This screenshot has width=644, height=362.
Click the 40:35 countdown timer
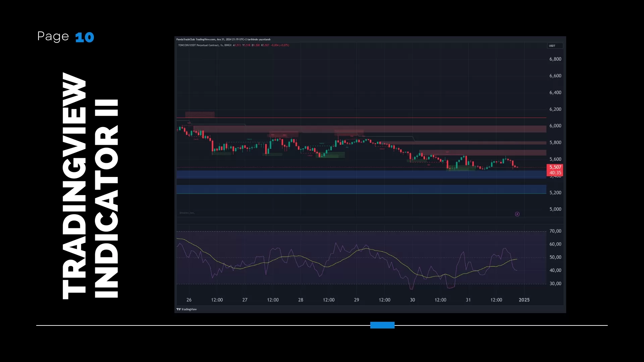point(555,173)
